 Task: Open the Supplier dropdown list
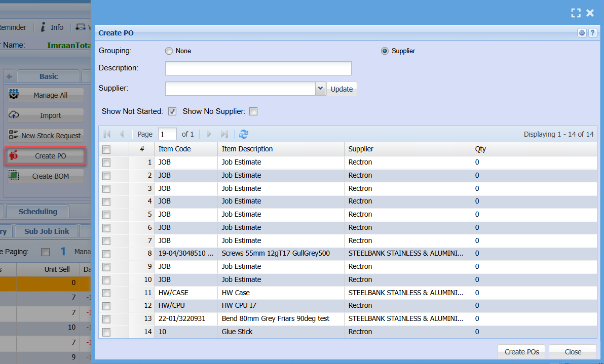(x=320, y=89)
